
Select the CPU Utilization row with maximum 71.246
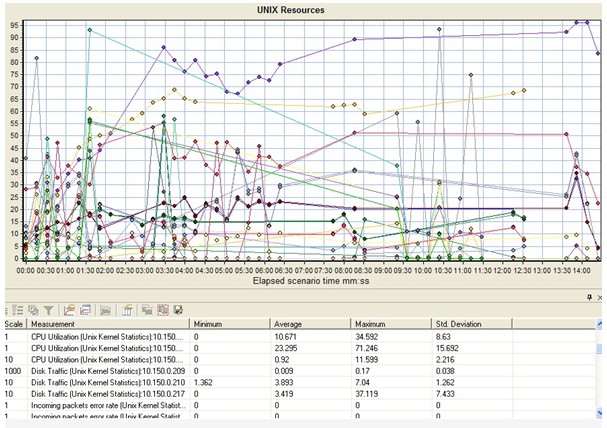coord(100,353)
